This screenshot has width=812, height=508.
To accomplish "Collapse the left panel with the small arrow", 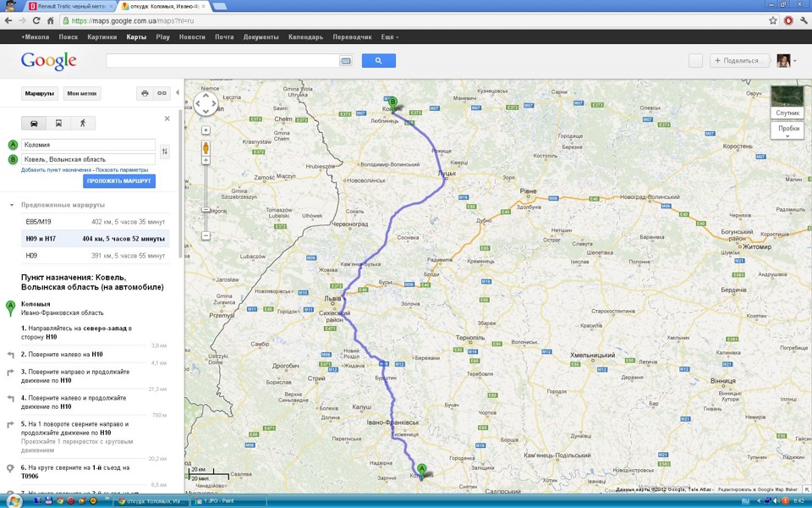I will [177, 93].
